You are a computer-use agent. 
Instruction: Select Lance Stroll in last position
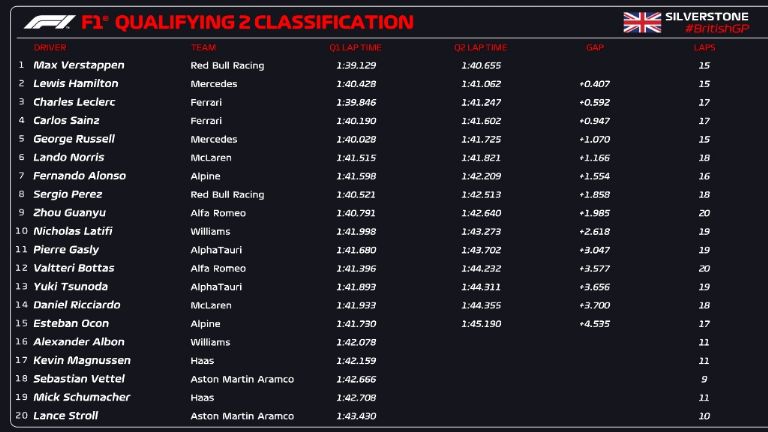[x=65, y=416]
